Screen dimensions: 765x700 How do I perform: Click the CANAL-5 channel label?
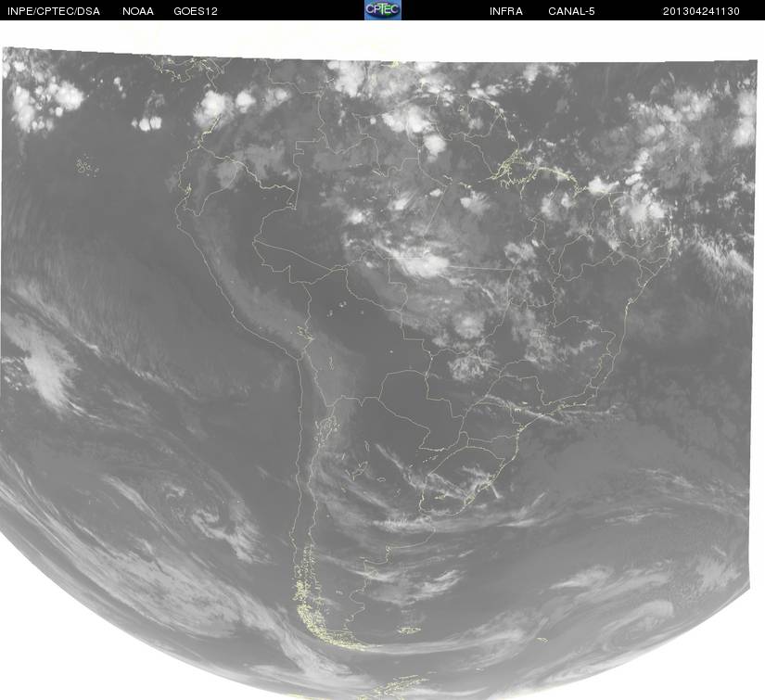pyautogui.click(x=571, y=11)
